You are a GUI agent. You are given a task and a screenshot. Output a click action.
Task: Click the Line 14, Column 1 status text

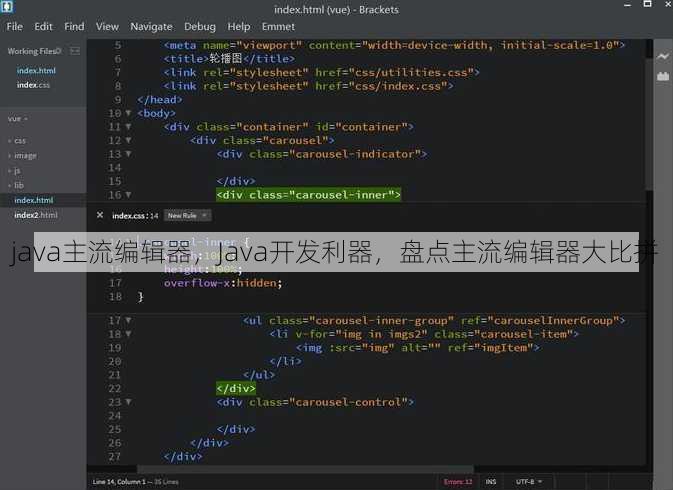(118, 482)
